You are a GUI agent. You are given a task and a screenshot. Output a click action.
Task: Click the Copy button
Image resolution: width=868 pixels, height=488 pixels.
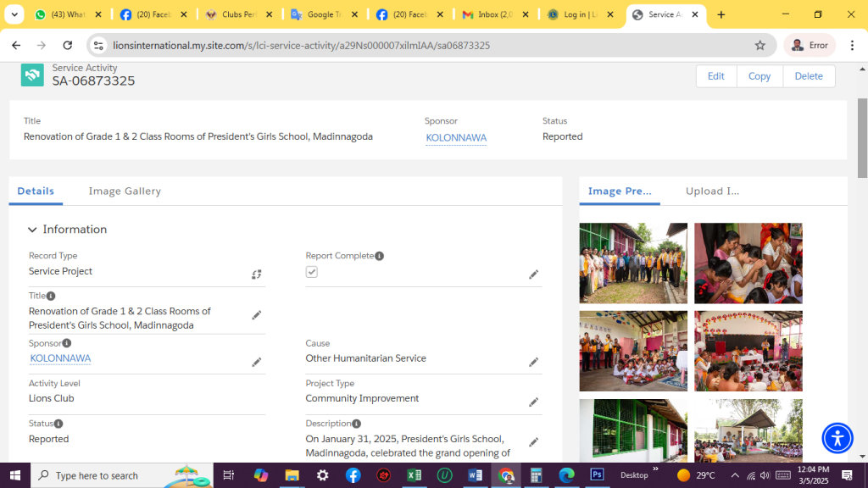click(759, 76)
